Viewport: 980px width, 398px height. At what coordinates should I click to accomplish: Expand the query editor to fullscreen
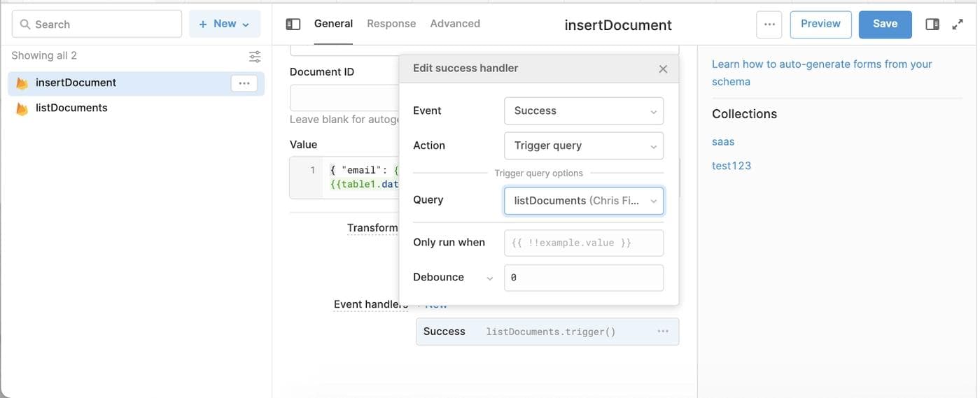click(x=958, y=24)
